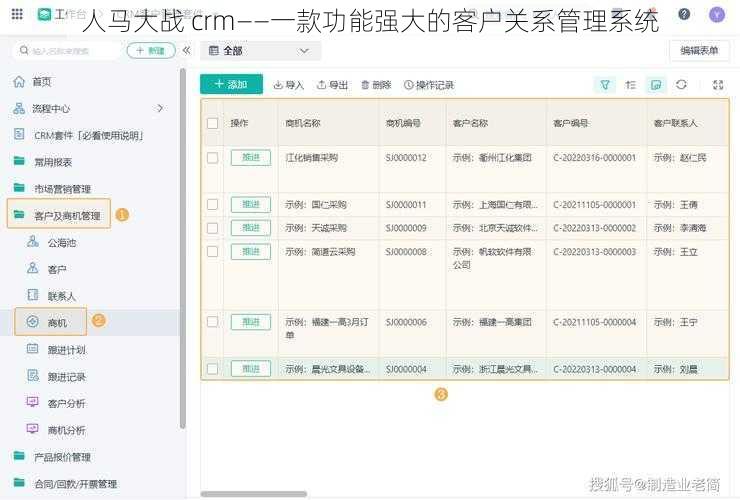Open CRM套件「必看使用说明」 document

point(88,136)
